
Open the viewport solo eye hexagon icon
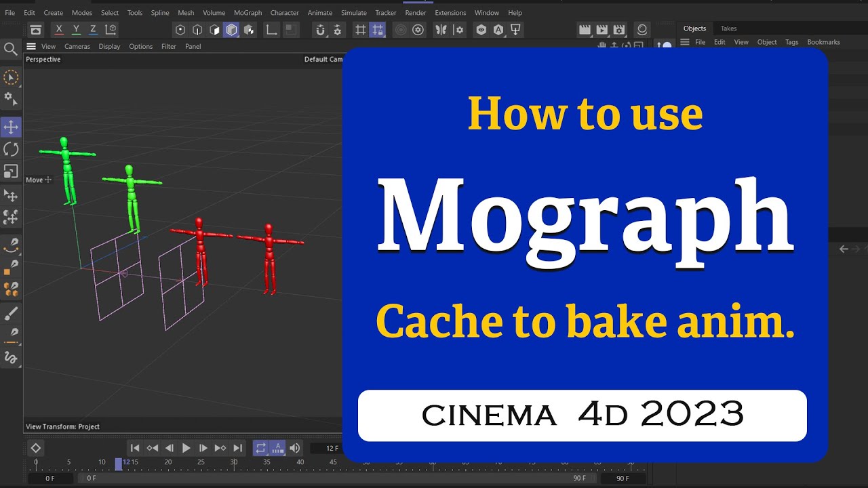[x=481, y=30]
